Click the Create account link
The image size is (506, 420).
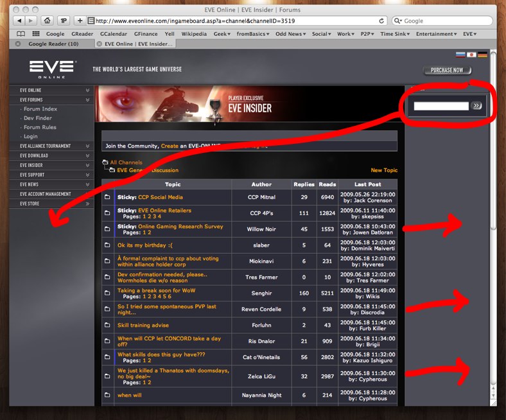tap(170, 146)
